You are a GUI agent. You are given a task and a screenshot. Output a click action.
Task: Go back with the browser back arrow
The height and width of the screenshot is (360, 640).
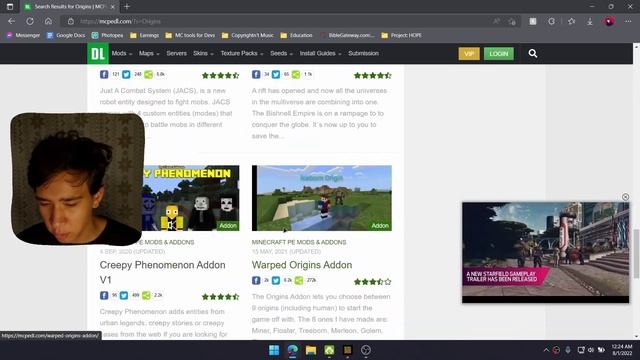11,21
